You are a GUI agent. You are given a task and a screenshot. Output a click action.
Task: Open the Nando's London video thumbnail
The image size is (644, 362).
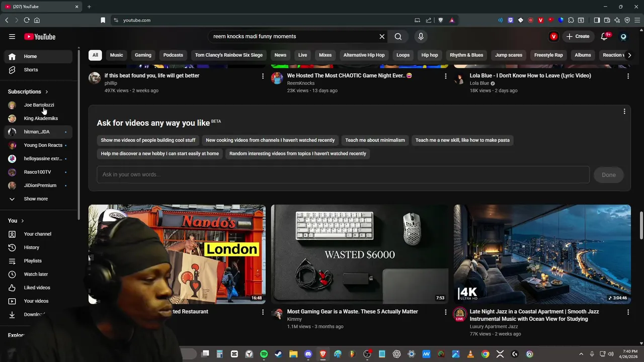point(177,254)
